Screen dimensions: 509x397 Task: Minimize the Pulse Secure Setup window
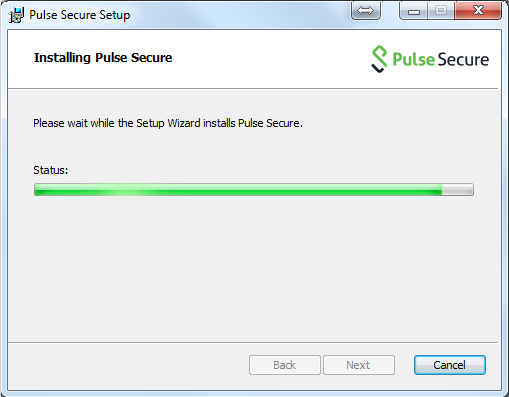[x=413, y=11]
